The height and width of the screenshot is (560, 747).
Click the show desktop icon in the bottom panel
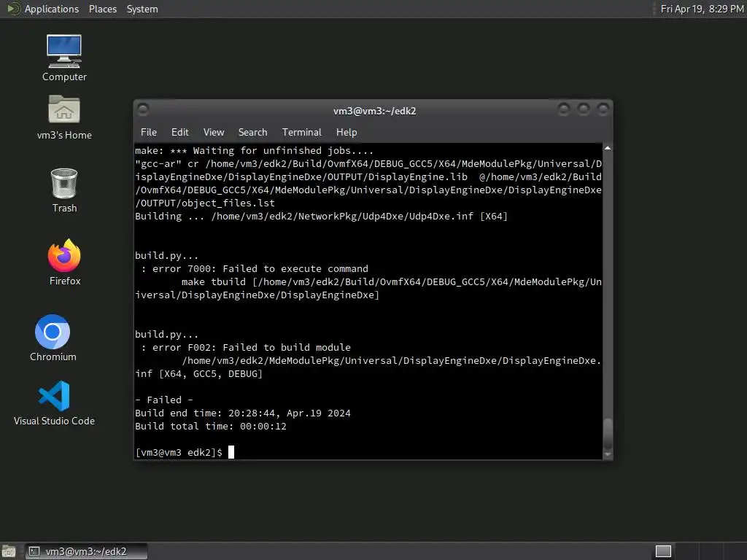8,551
